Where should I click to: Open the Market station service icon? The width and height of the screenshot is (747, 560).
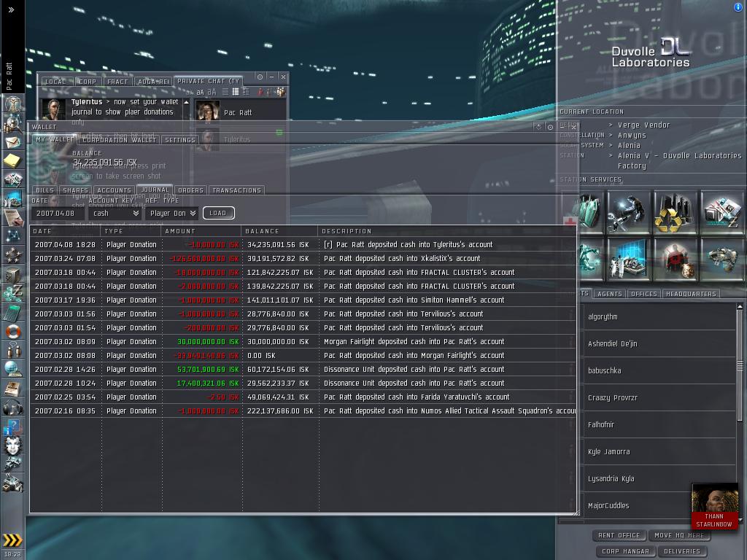(721, 212)
